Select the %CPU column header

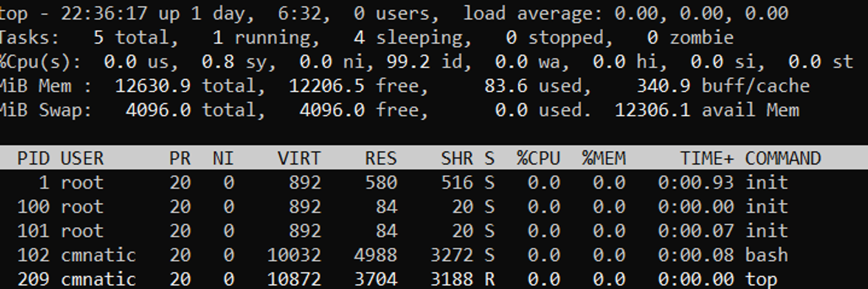[x=538, y=158]
